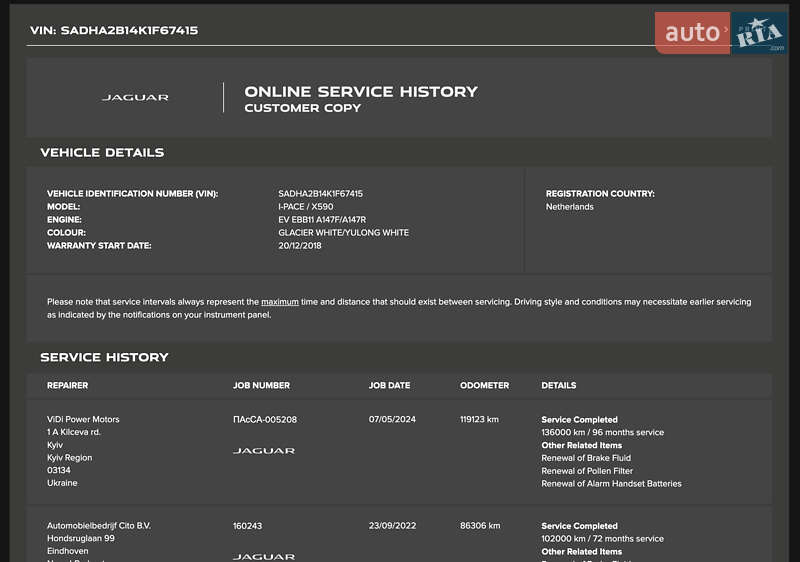Click the Odometer column header
Screen dimensions: 800x562
[484, 385]
